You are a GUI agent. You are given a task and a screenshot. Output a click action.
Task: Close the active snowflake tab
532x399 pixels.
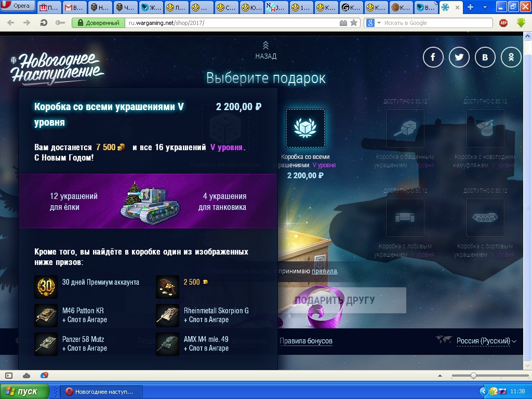[457, 7]
